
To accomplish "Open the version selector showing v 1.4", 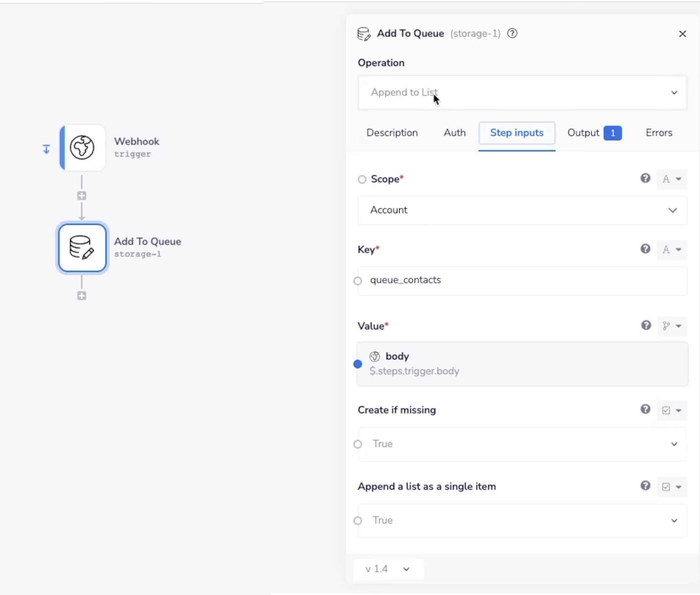I will tap(388, 569).
